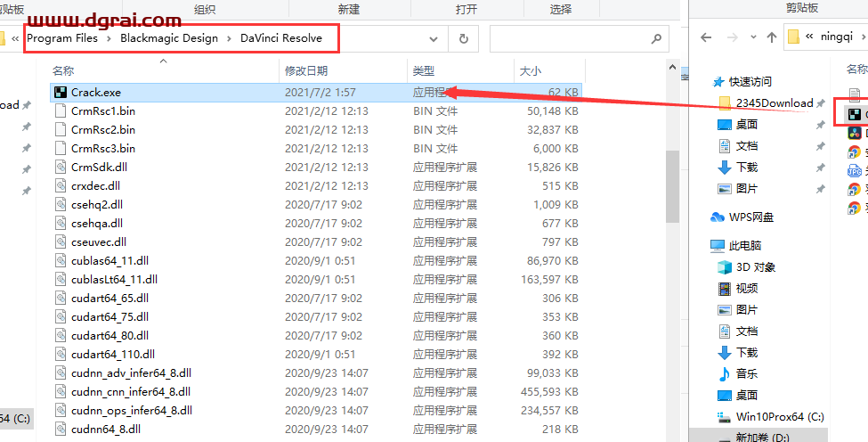Select the CrmRsc2.bin file
The width and height of the screenshot is (868, 442).
(315, 129)
